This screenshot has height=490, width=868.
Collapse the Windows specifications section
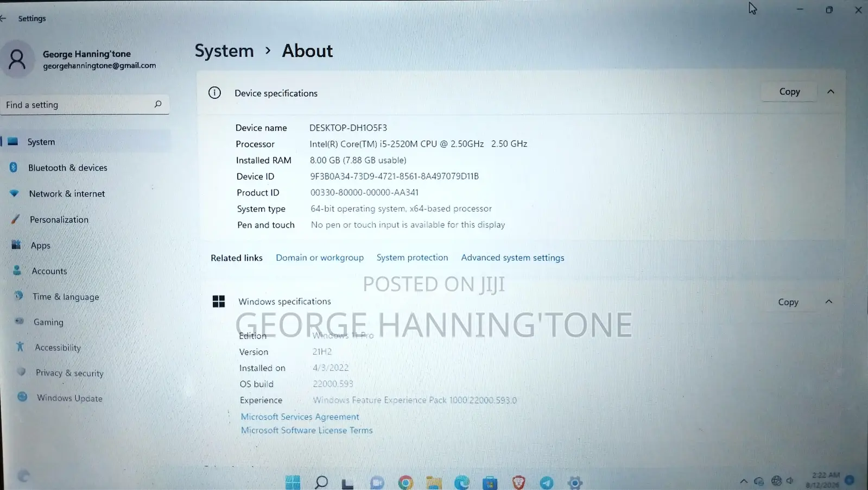pos(828,301)
